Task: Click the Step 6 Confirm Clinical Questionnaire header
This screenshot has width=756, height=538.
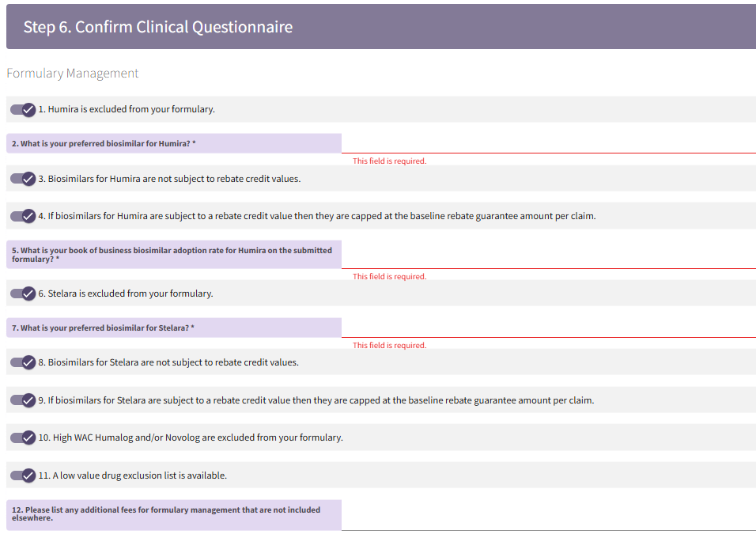Action: coord(158,27)
